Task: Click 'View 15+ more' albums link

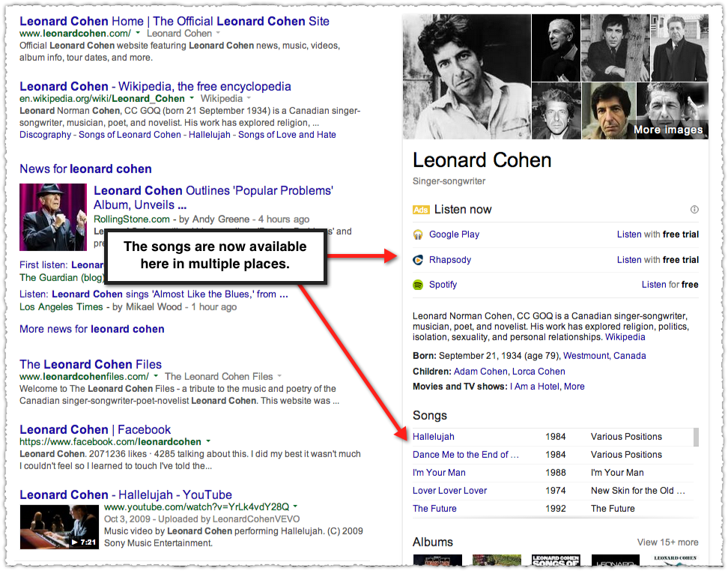Action: pyautogui.click(x=667, y=543)
